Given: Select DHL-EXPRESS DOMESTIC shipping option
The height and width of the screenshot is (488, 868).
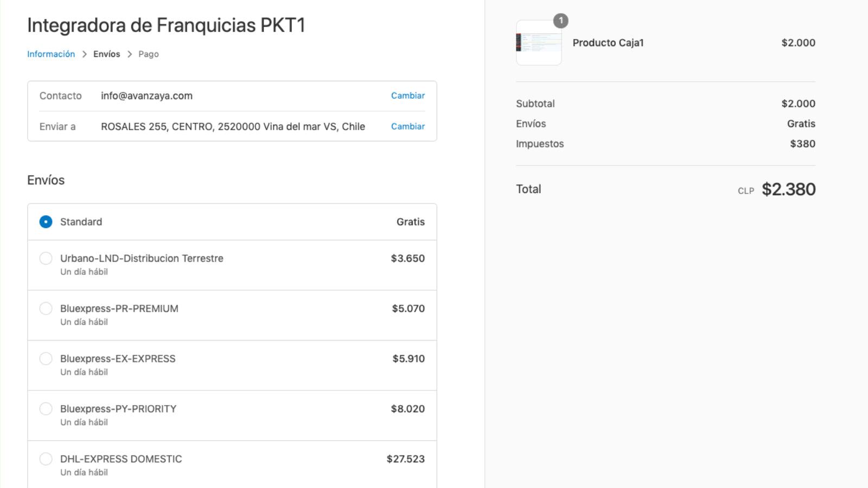Looking at the screenshot, I should tap(46, 459).
